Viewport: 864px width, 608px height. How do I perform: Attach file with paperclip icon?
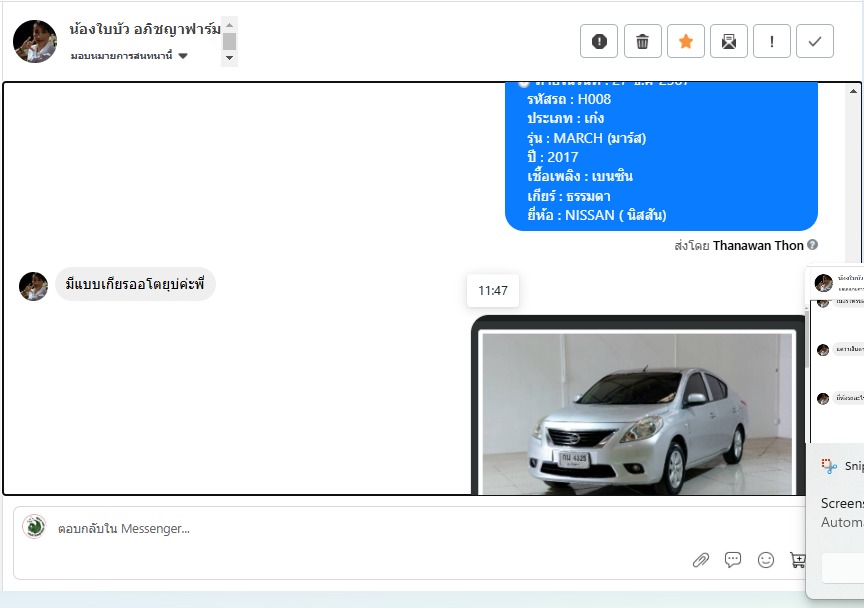[701, 561]
